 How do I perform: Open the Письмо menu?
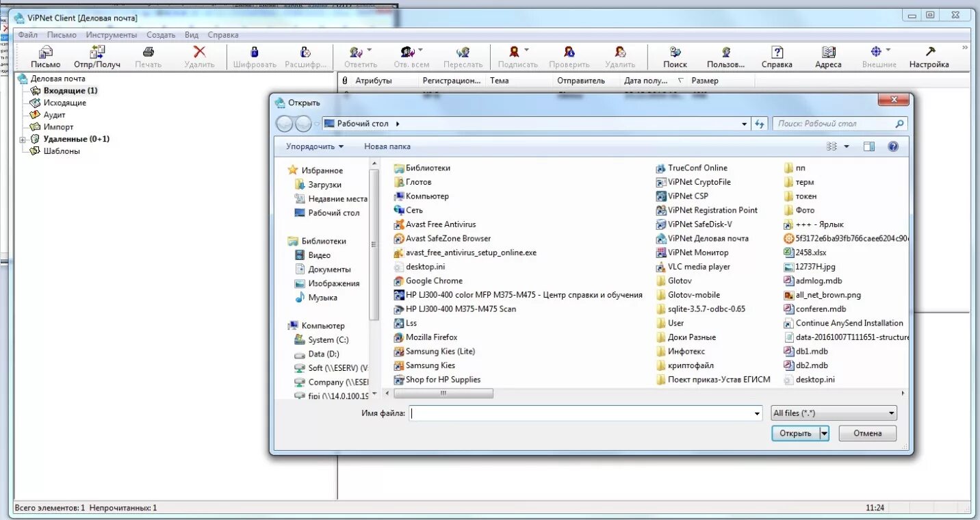point(62,35)
